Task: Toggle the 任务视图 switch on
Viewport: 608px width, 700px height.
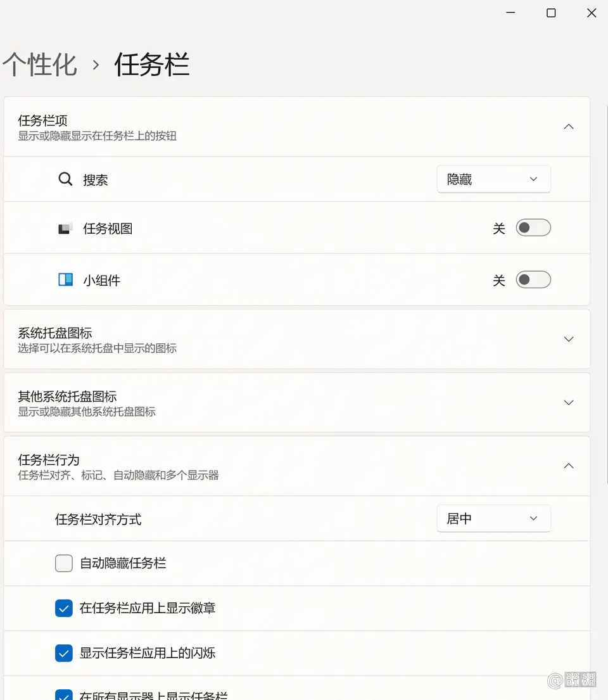Action: [533, 227]
